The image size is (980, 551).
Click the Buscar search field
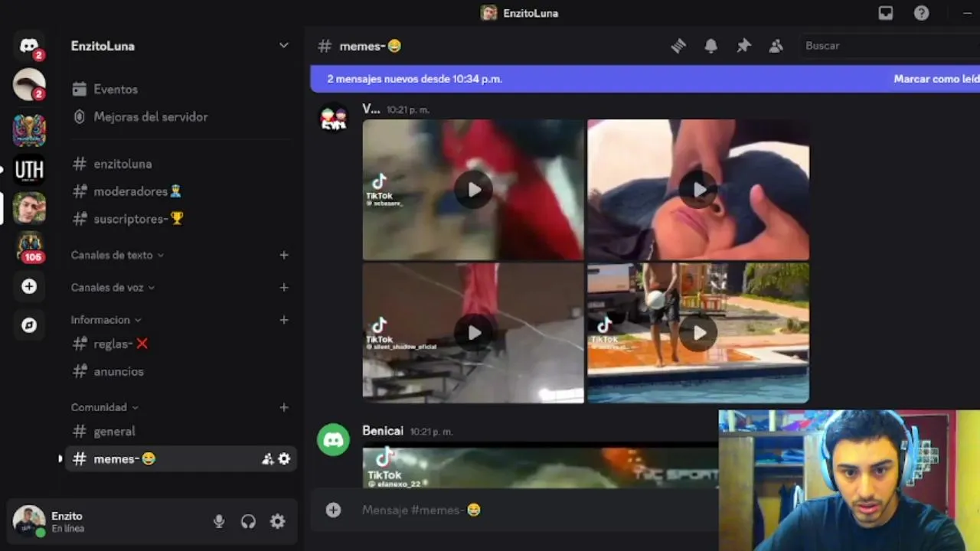click(888, 46)
